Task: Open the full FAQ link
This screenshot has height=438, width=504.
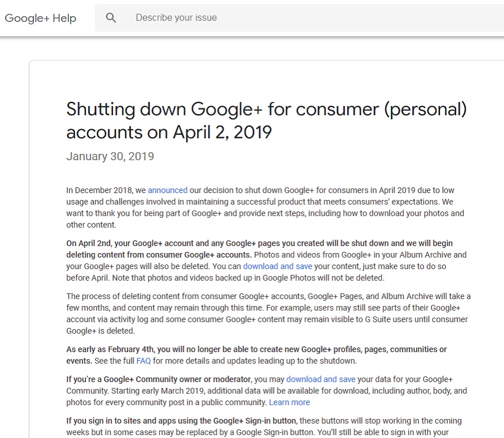Action: click(143, 361)
